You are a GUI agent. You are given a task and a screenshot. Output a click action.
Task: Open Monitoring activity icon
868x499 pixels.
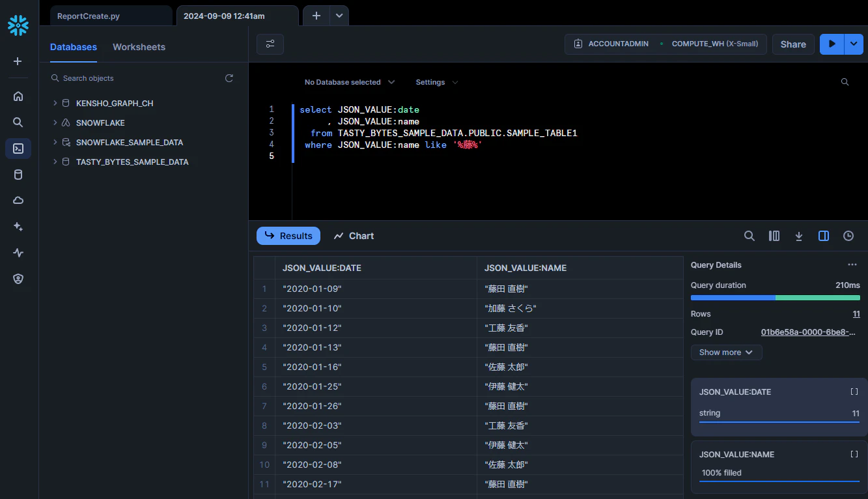tap(18, 253)
